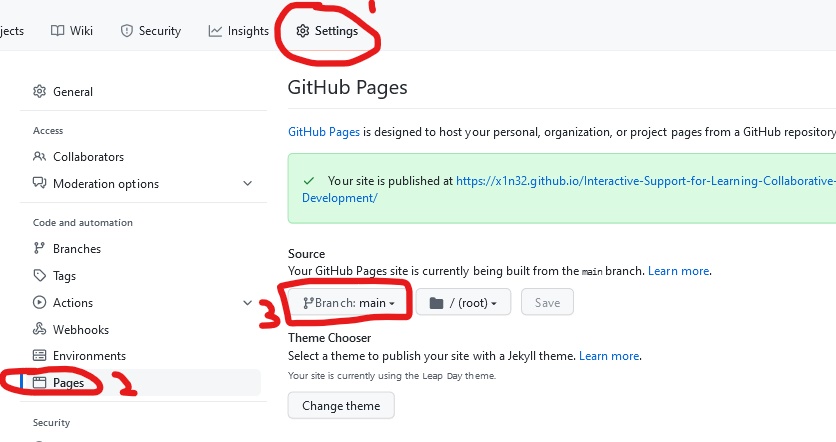Click the Theme Chooser heading
The height and width of the screenshot is (442, 836).
(x=329, y=337)
